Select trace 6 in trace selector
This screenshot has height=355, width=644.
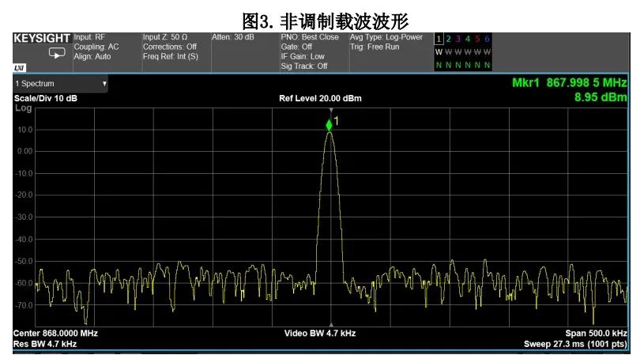tap(487, 39)
